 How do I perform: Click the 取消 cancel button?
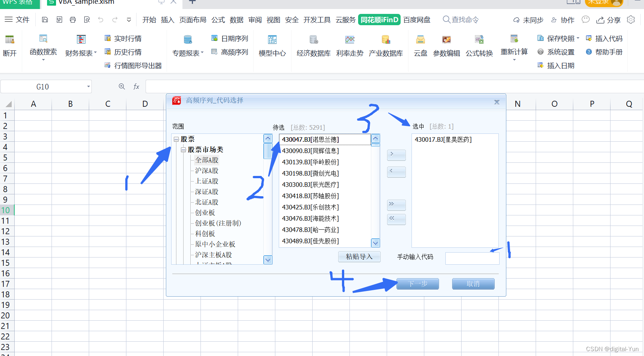click(473, 284)
